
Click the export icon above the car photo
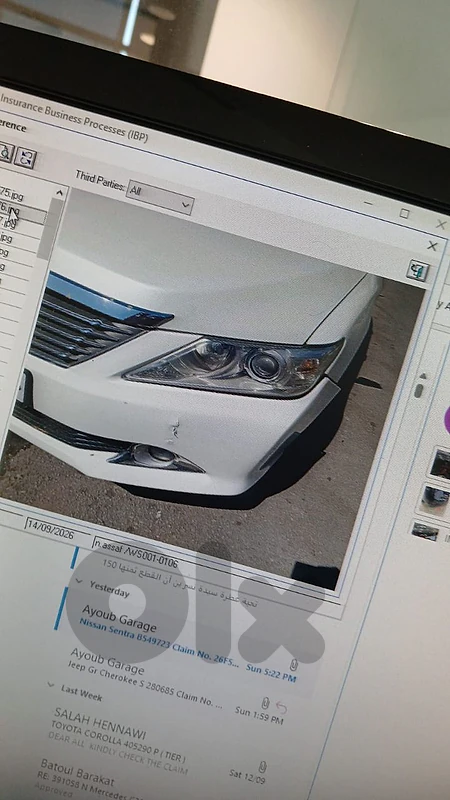tap(417, 270)
